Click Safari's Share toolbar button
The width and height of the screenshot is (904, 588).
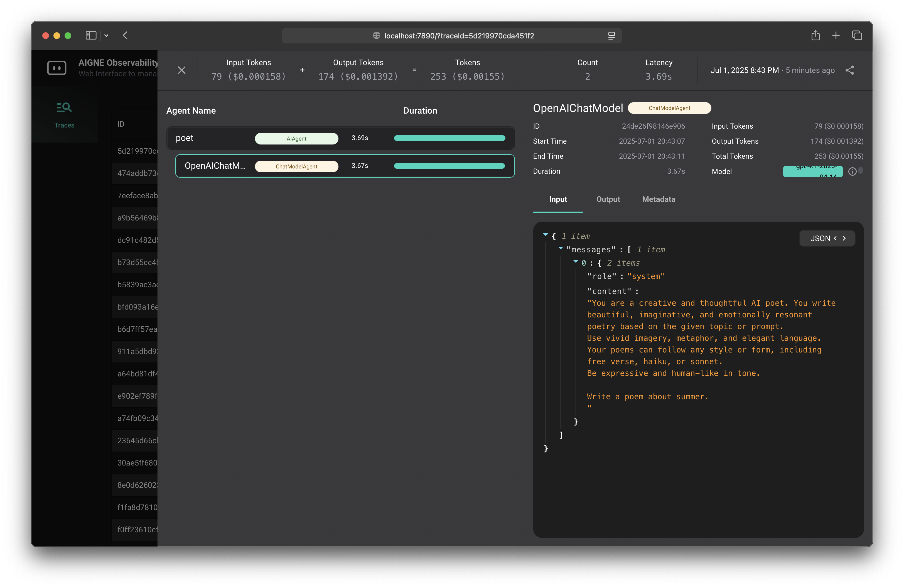[x=815, y=35]
